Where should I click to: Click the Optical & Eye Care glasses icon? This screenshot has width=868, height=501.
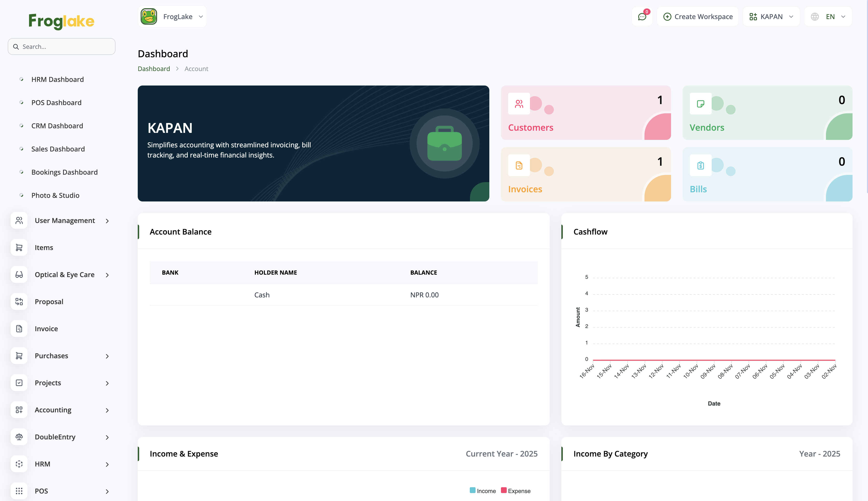(x=19, y=275)
